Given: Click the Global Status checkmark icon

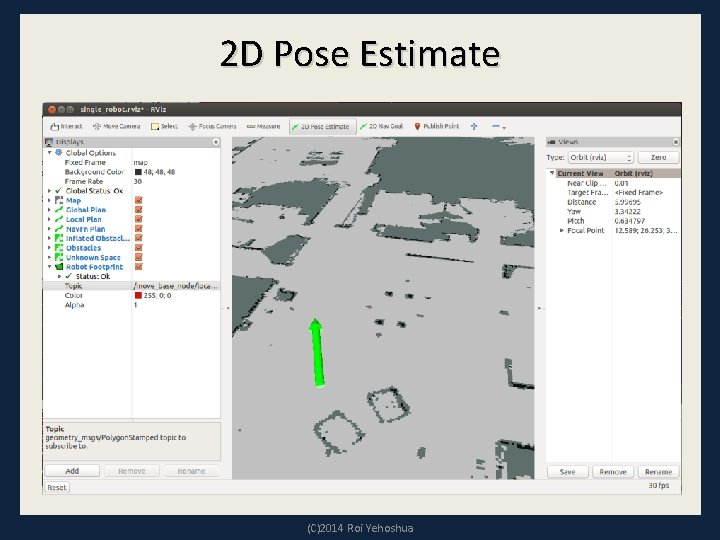Looking at the screenshot, I should (x=59, y=191).
